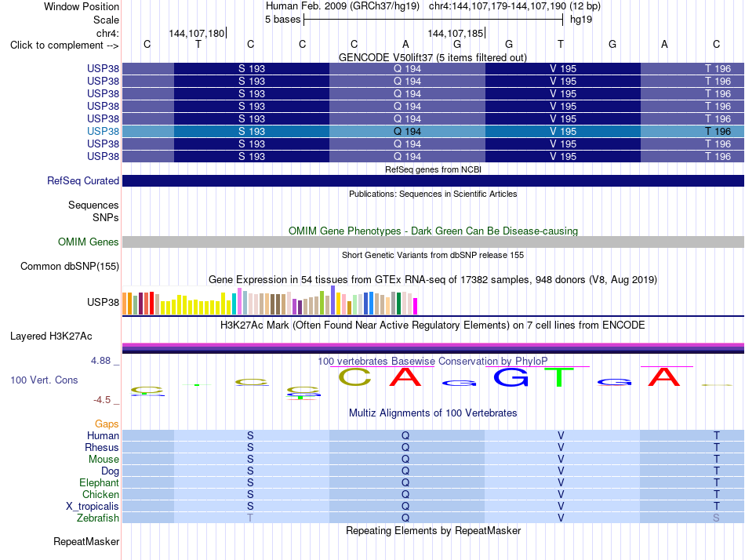Image resolution: width=745 pixels, height=560 pixels.
Task: Click the H3K27Ac Mark track title
Action: pyautogui.click(x=432, y=325)
